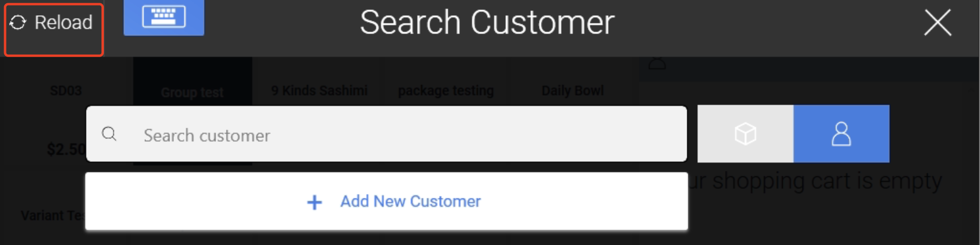Click the dimmed customer icon above the cart
The width and height of the screenshot is (980, 245).
(x=657, y=63)
